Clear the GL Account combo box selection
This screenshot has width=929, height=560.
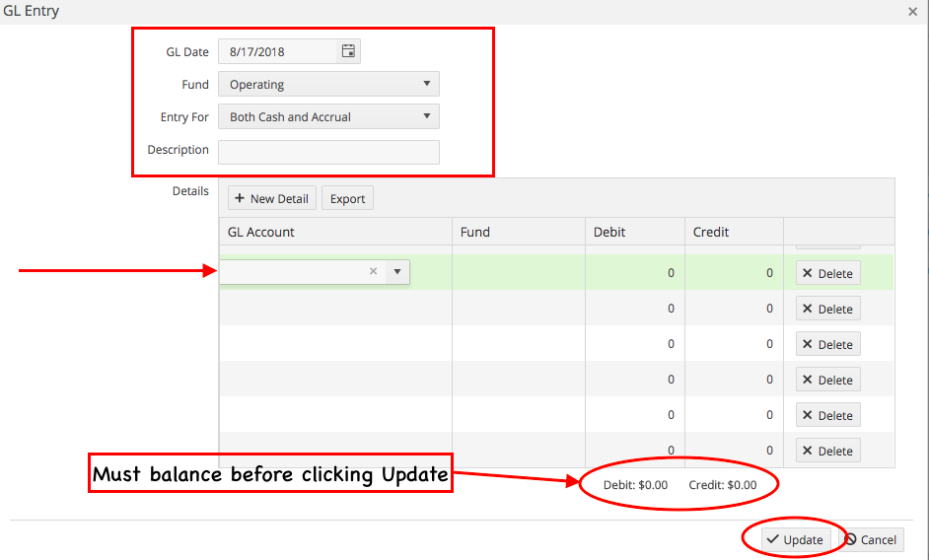[373, 271]
